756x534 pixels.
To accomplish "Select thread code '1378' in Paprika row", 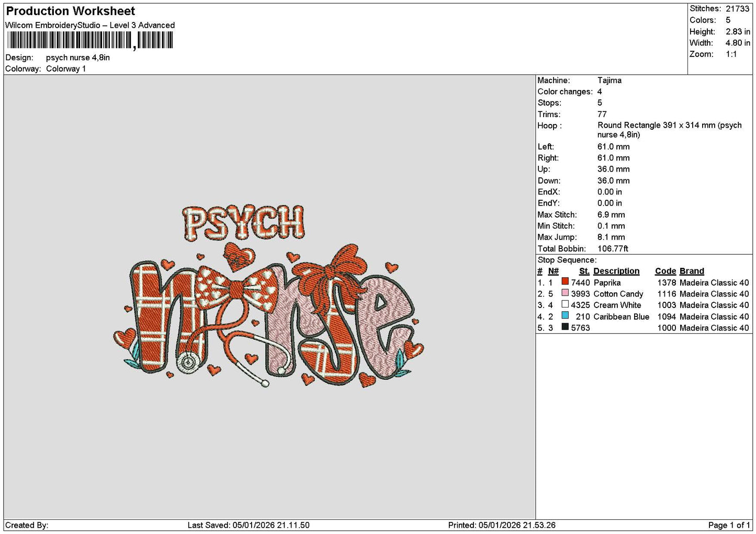I will (667, 282).
